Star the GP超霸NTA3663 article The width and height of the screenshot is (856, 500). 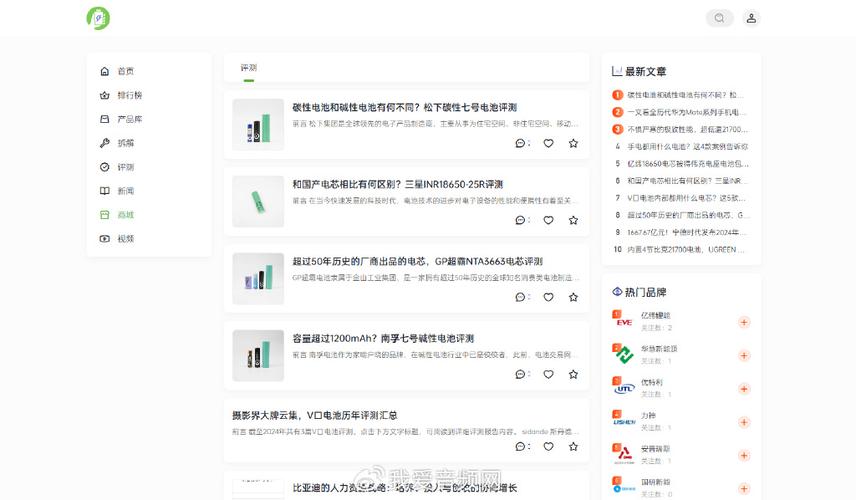coord(573,297)
